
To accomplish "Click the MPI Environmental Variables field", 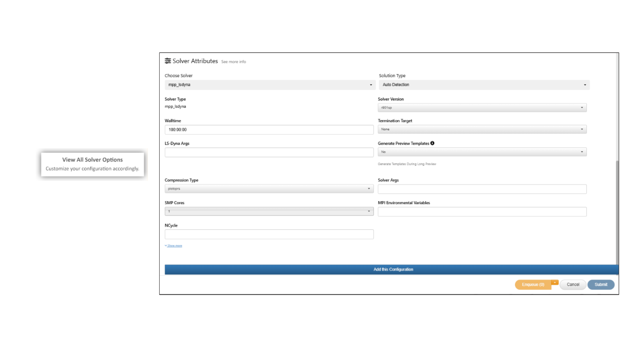I will (x=482, y=212).
